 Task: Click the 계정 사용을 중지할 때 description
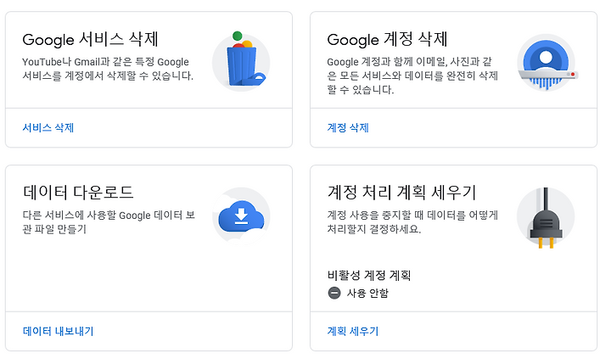pos(412,222)
